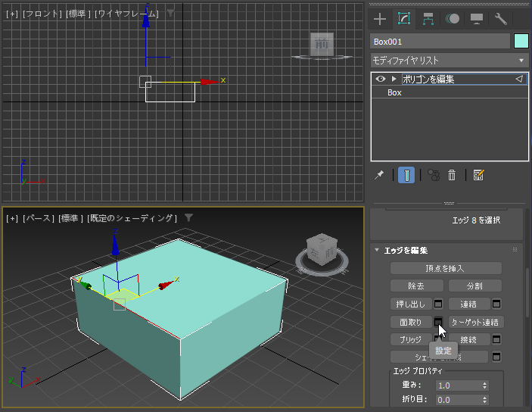Screen dimensions: 532x412
Task: Click the Box001 object name field
Action: tap(440, 42)
